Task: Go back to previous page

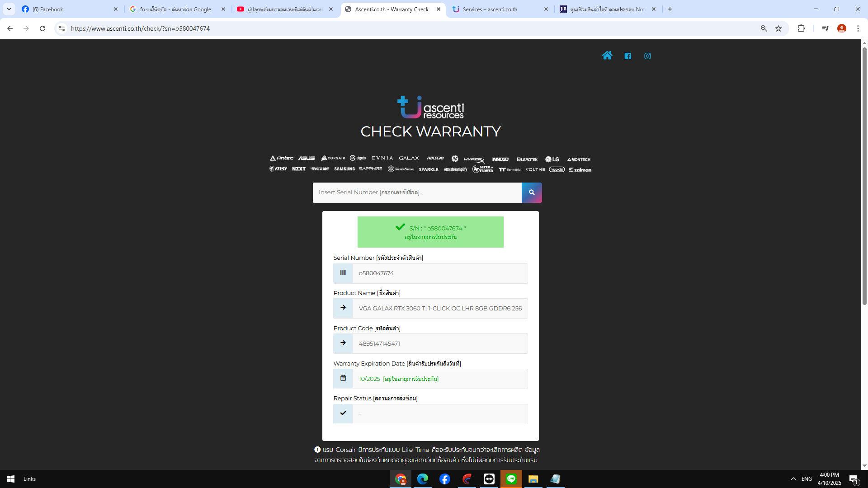Action: coord(10,28)
